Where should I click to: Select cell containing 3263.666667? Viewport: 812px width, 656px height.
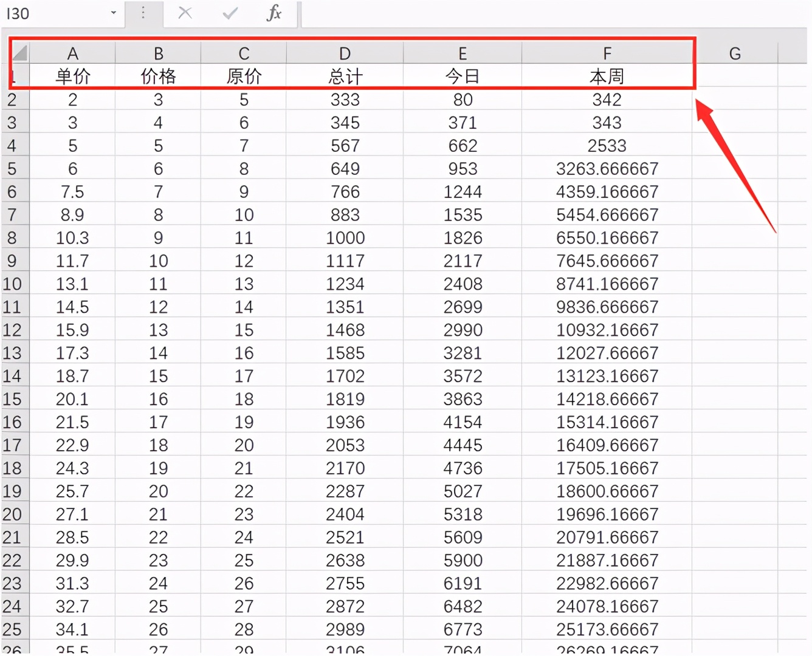(x=607, y=169)
